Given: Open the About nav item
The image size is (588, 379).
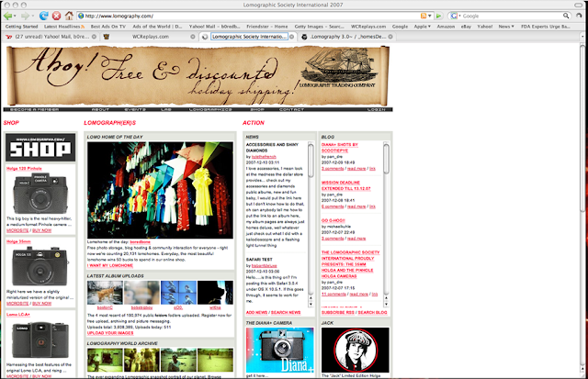Looking at the screenshot, I should click(x=100, y=109).
